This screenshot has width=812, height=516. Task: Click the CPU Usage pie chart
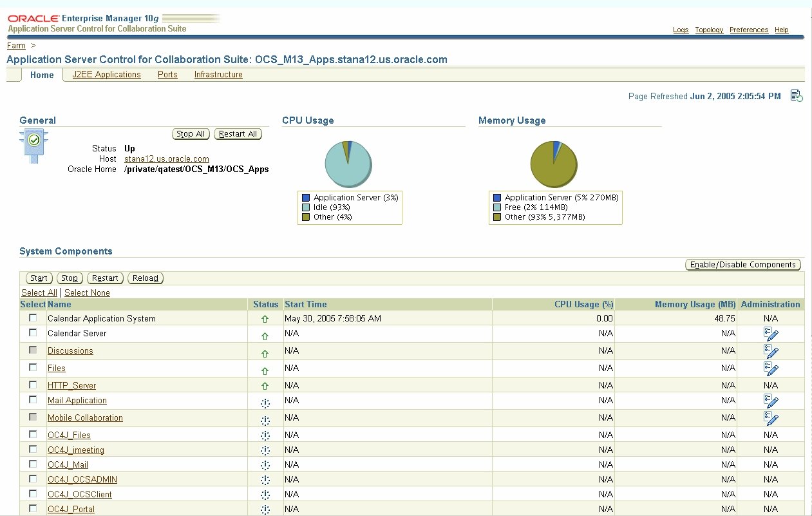(x=348, y=164)
